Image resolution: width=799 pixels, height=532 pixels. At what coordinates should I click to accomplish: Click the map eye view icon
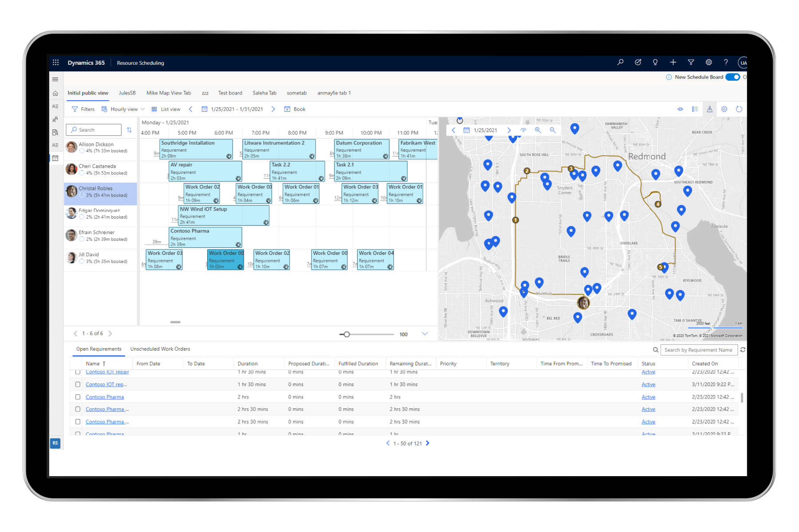point(523,130)
